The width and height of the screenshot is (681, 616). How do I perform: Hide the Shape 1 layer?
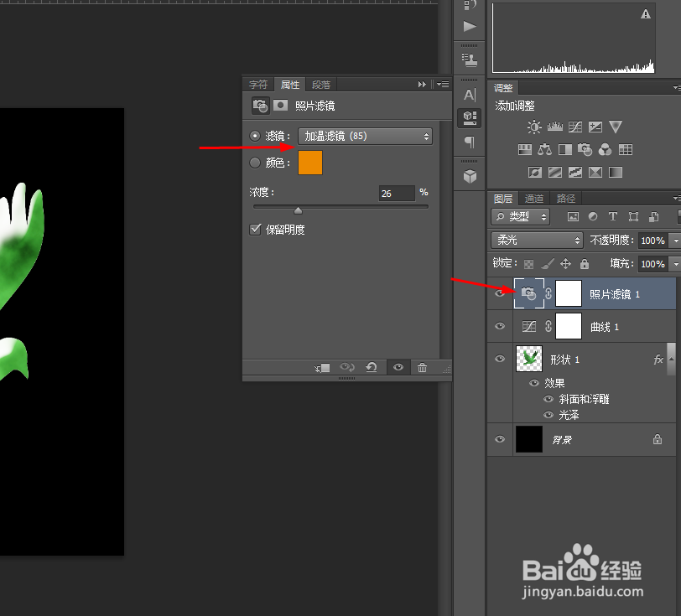pyautogui.click(x=500, y=359)
